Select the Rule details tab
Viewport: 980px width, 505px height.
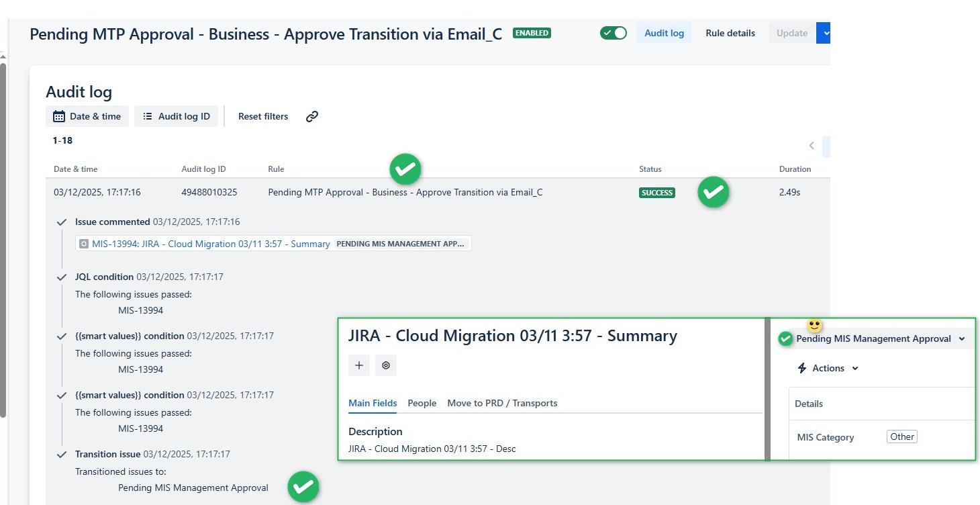pyautogui.click(x=730, y=32)
